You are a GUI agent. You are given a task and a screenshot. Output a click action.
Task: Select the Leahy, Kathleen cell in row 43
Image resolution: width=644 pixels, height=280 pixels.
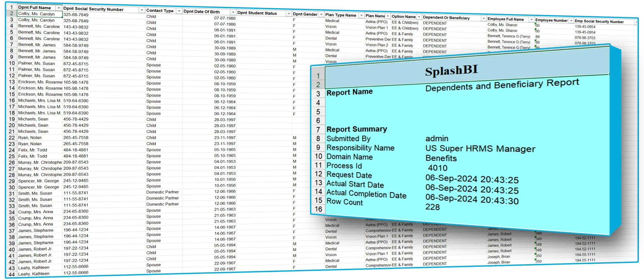click(x=34, y=268)
